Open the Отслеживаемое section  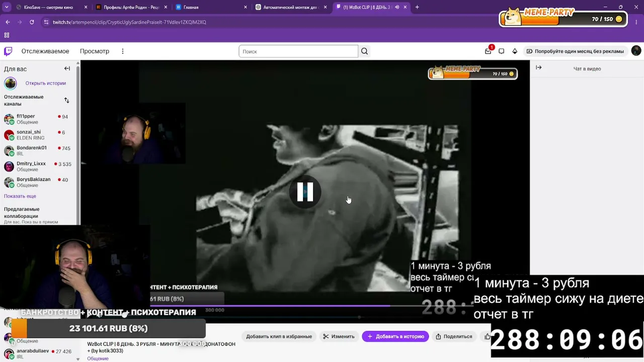point(45,51)
